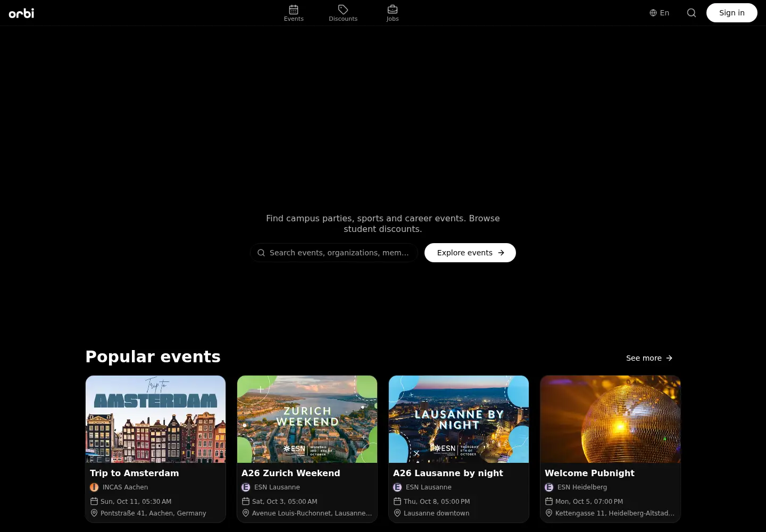The image size is (766, 532).
Task: Click location pin beside Avenue Louis-Ruchonnet
Action: pyautogui.click(x=246, y=513)
